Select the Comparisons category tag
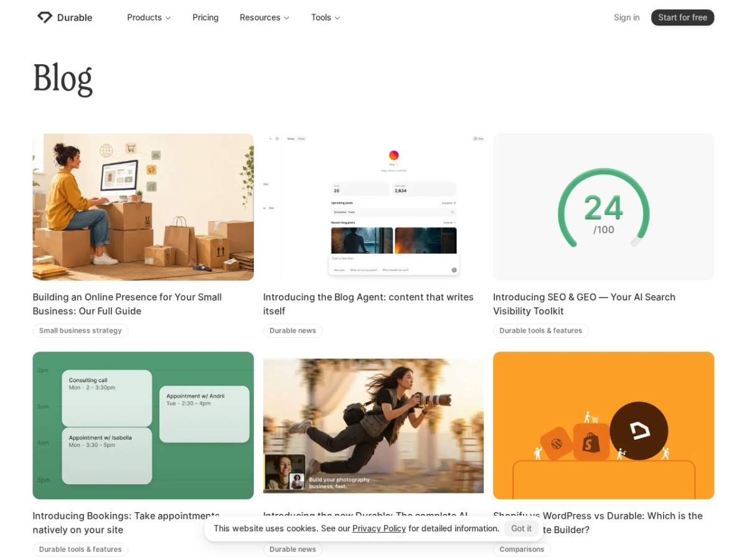This screenshot has width=747, height=560. 522,549
